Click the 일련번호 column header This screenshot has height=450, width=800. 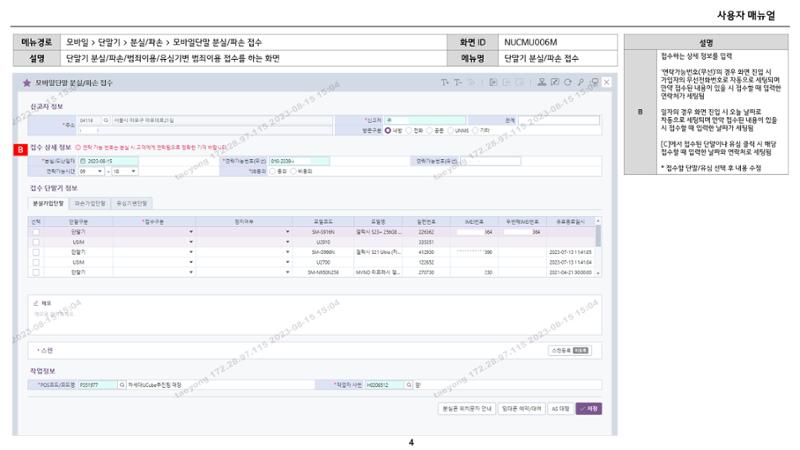pos(426,222)
